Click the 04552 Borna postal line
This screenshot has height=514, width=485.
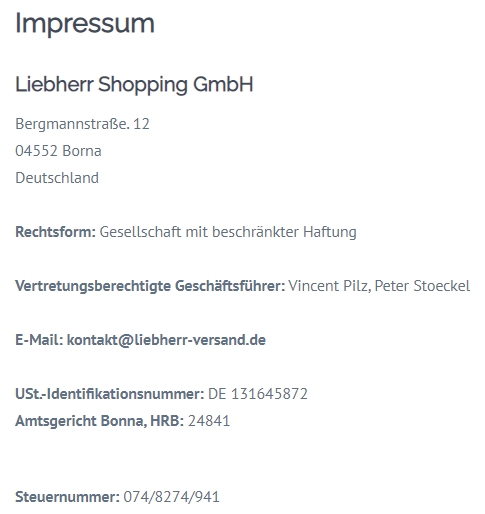[x=58, y=151]
